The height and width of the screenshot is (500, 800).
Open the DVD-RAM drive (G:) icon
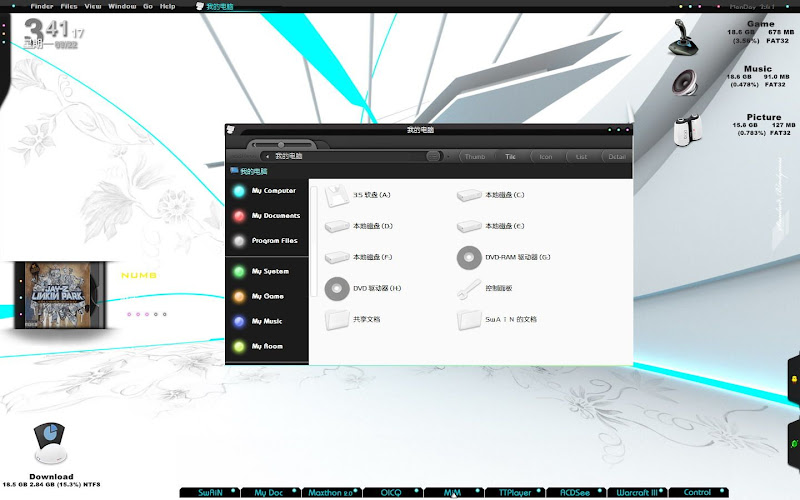coord(468,258)
